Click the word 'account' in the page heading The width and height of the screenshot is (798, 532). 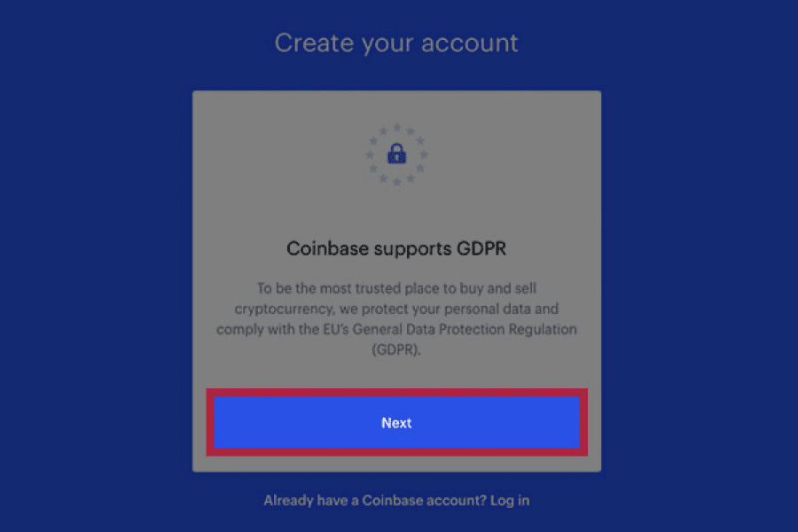470,43
